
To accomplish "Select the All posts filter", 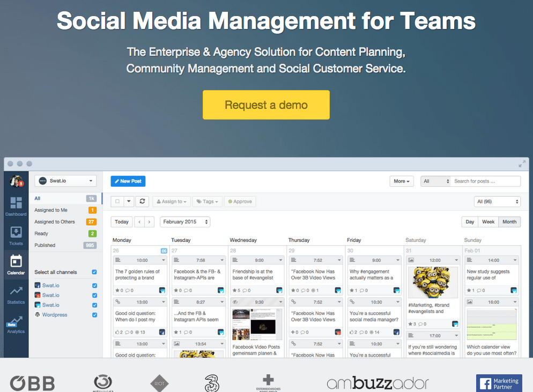I will coord(65,198).
